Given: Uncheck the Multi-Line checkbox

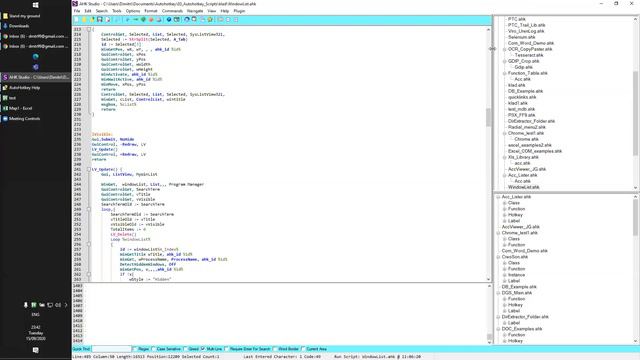Looking at the screenshot, I should (203, 349).
